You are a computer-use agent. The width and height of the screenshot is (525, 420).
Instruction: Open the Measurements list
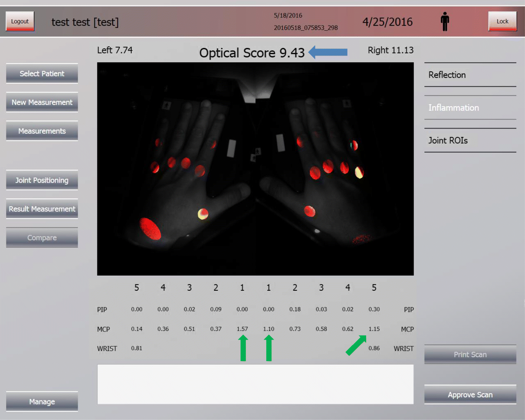[x=42, y=131]
